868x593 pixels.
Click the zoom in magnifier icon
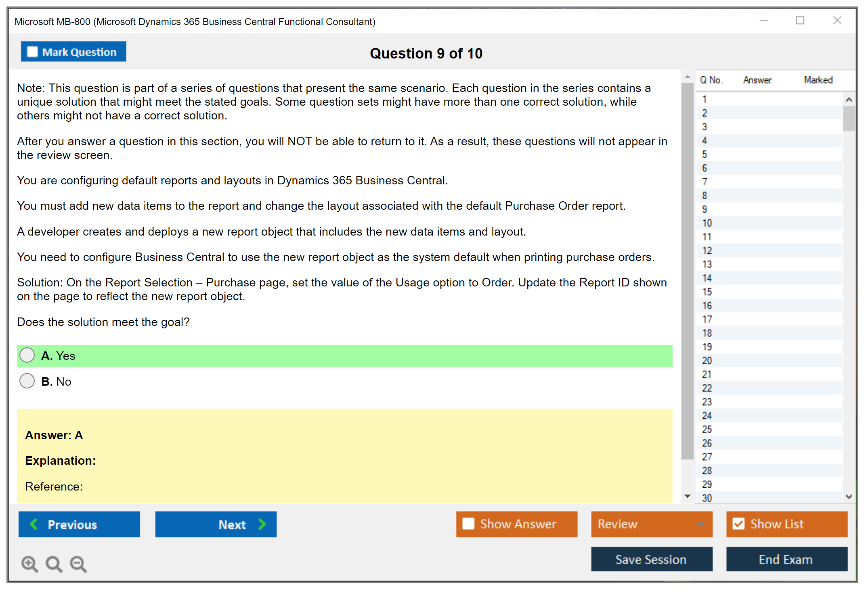29,564
